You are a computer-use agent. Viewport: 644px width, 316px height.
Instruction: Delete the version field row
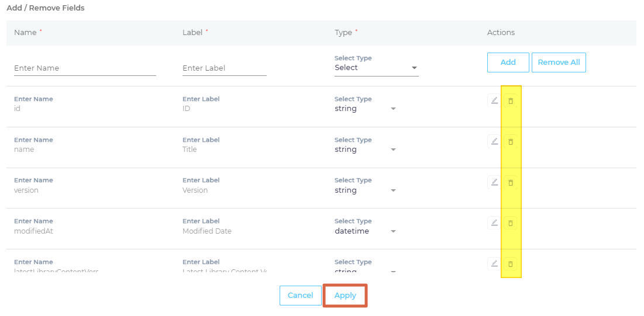[510, 183]
